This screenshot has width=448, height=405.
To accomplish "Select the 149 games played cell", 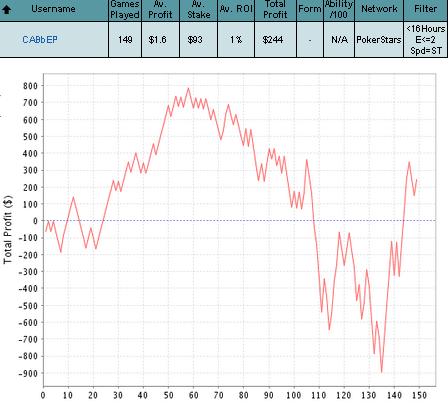I will click(125, 40).
